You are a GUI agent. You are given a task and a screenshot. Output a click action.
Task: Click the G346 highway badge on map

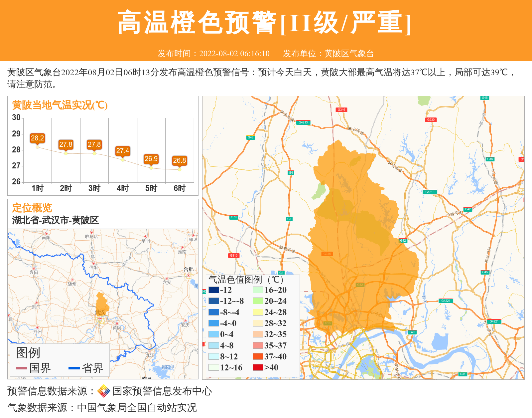point(341,110)
